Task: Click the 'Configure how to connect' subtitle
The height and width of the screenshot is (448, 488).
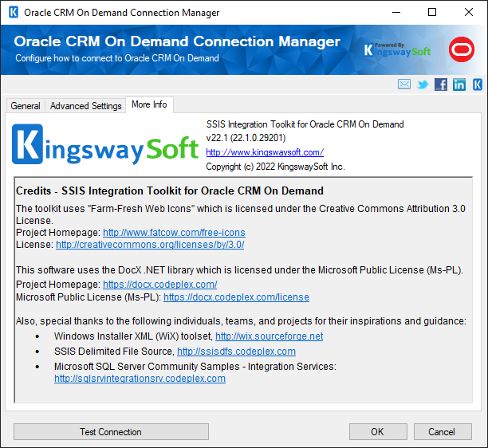Action: (117, 58)
